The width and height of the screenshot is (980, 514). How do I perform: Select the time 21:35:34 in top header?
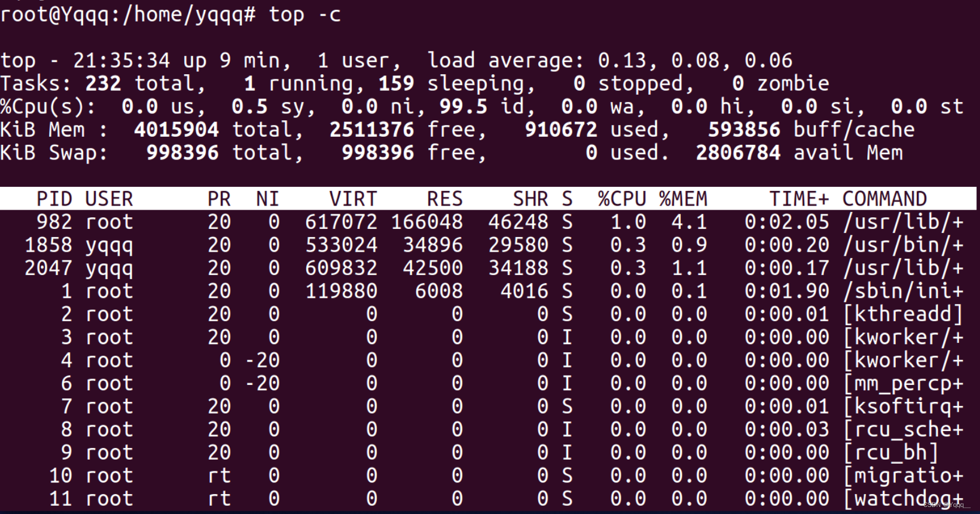122,60
